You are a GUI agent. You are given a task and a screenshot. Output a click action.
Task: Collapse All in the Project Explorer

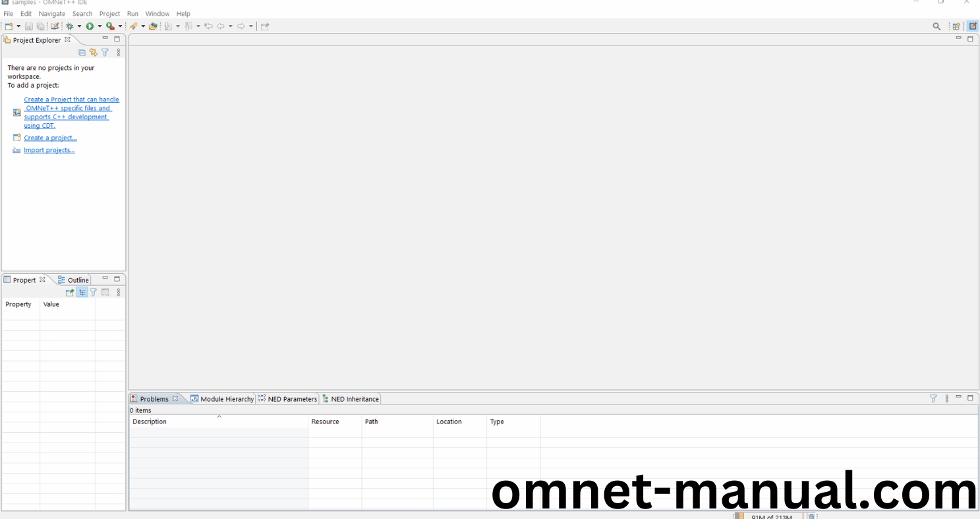[82, 52]
